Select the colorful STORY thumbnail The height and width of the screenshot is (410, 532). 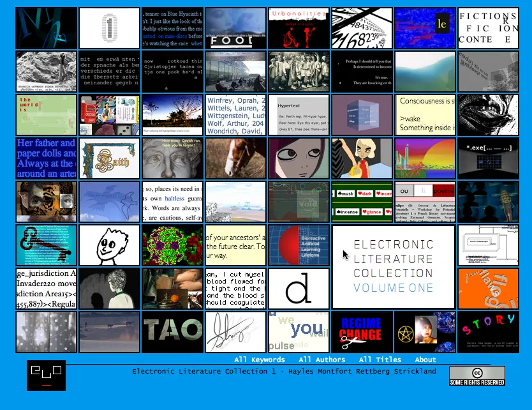coord(488,332)
